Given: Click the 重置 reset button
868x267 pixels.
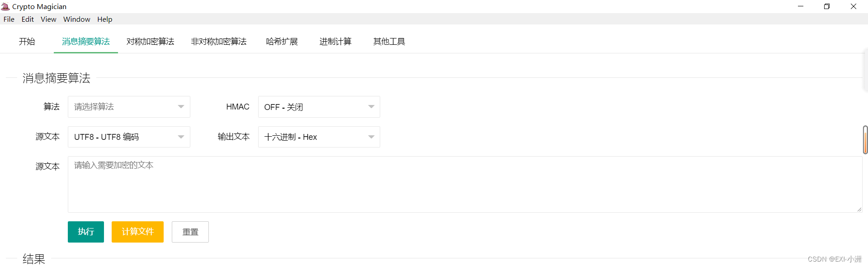Looking at the screenshot, I should [x=190, y=232].
